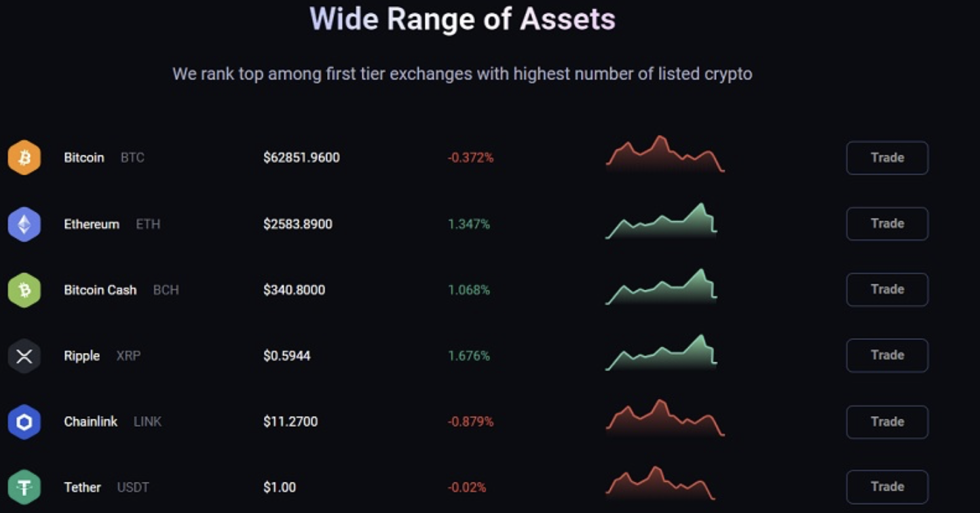Click the Chainlink -0.879% change value

pyautogui.click(x=470, y=422)
